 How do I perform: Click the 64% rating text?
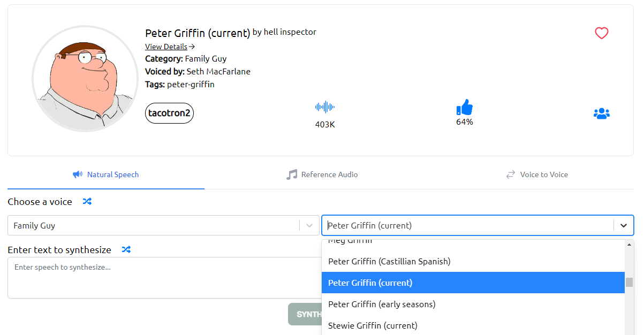(x=465, y=122)
